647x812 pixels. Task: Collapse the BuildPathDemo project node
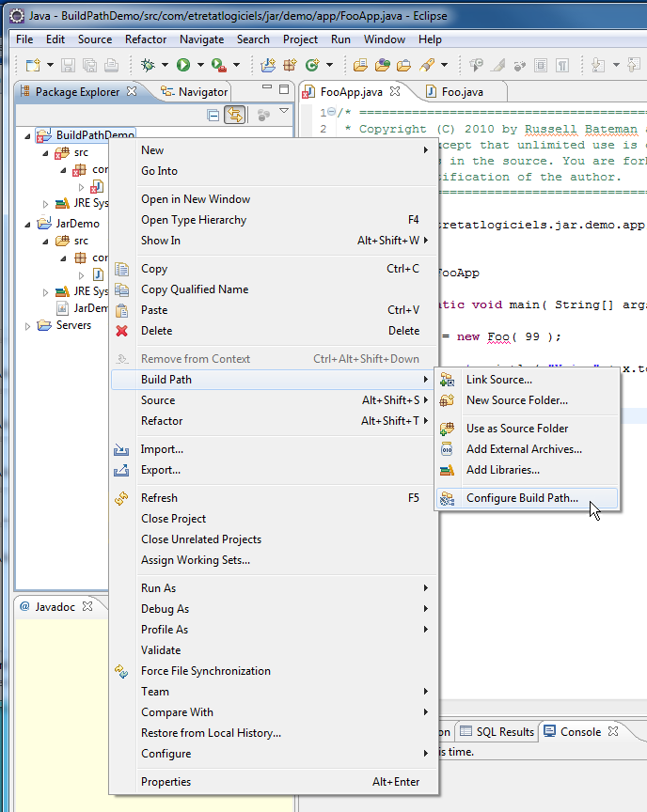(27, 136)
